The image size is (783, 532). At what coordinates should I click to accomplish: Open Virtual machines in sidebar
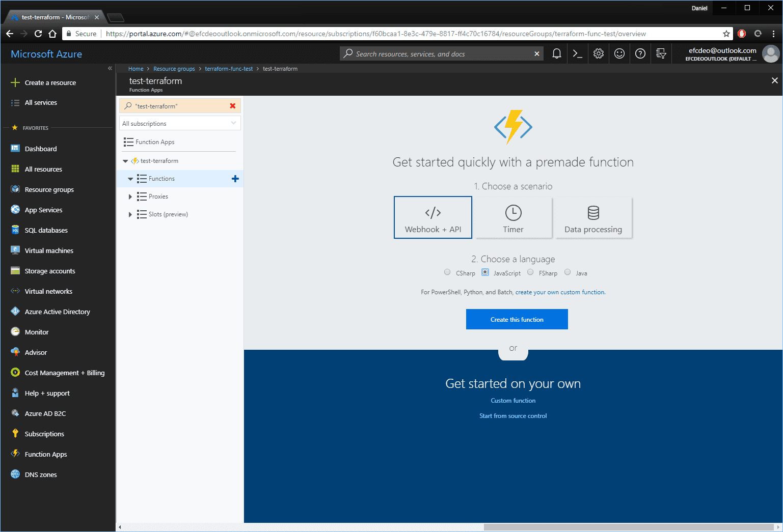(49, 250)
